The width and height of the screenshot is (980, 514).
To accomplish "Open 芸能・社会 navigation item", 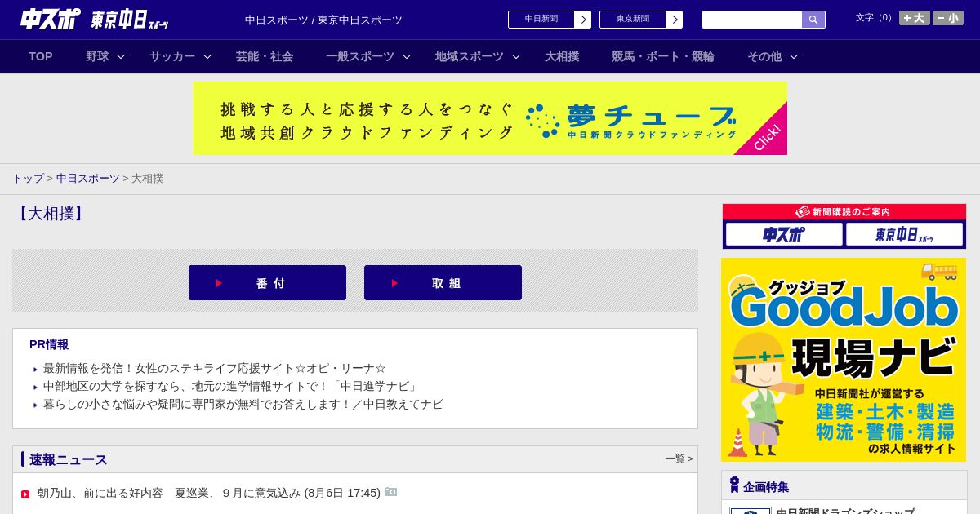I will tap(265, 56).
